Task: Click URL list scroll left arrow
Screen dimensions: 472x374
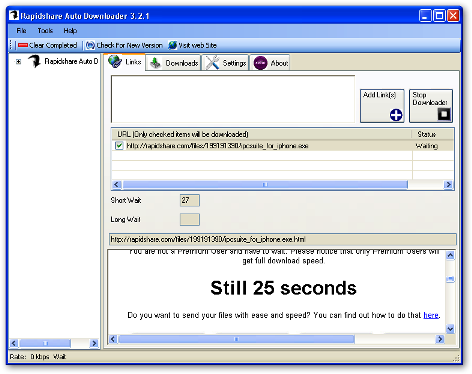Action: [x=117, y=184]
